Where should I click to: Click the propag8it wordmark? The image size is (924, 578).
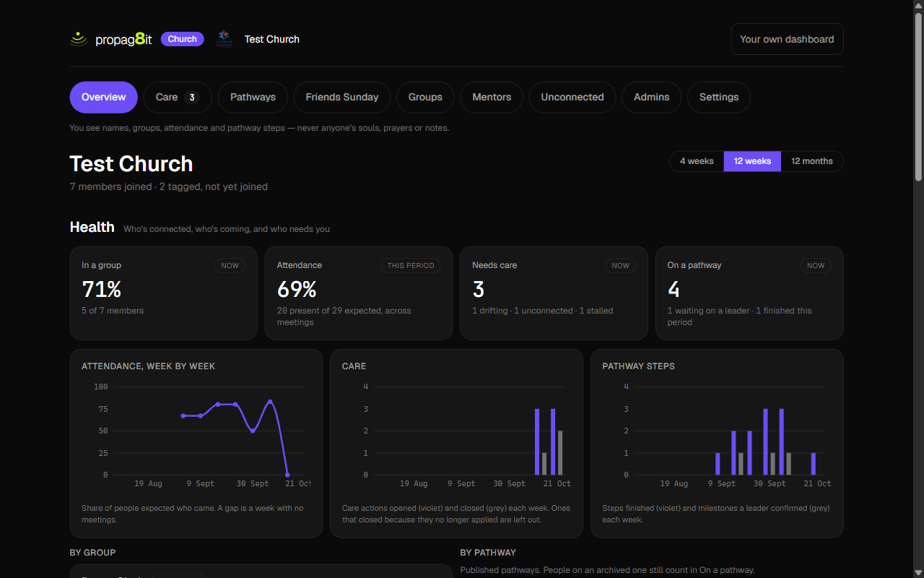[123, 40]
